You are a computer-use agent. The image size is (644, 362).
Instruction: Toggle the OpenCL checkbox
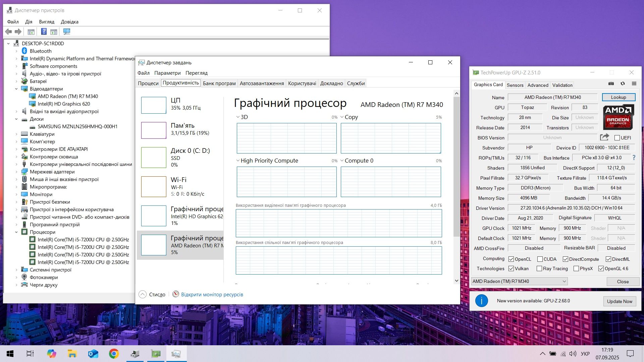pyautogui.click(x=511, y=259)
